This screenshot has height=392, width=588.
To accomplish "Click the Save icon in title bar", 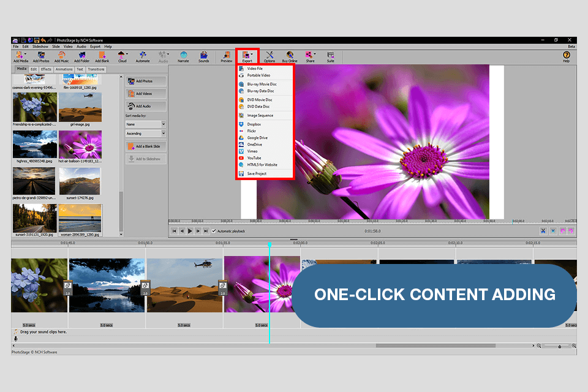I will pyautogui.click(x=37, y=40).
